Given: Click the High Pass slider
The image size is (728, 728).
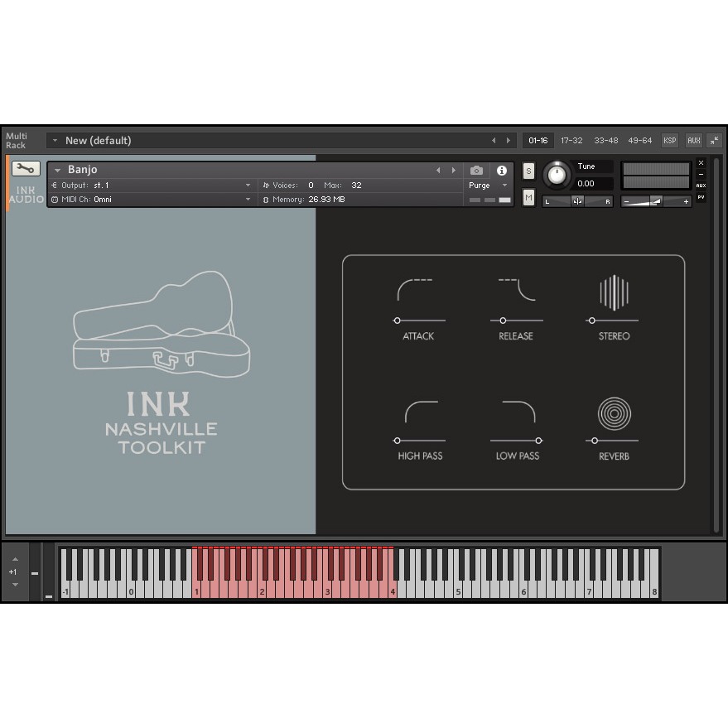Looking at the screenshot, I should [x=419, y=441].
